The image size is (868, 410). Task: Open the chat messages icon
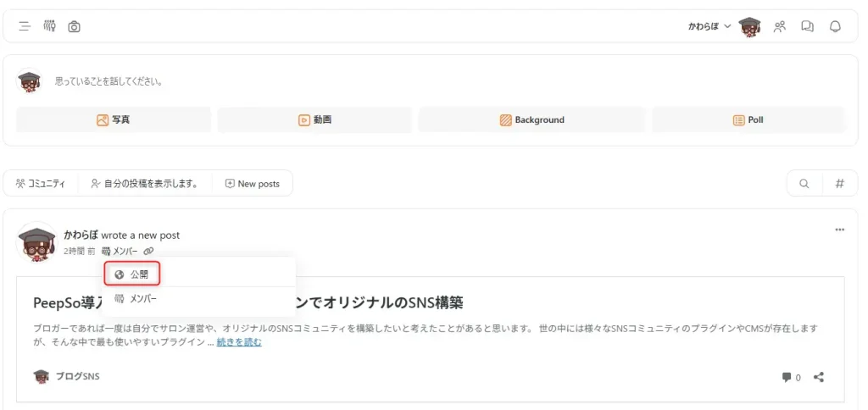click(807, 26)
